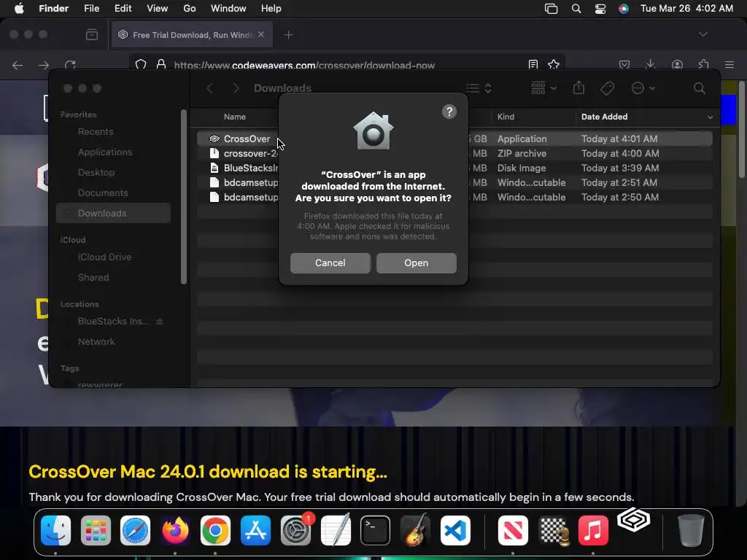The height and width of the screenshot is (560, 747).
Task: Click Finder search magnifier
Action: tap(699, 88)
